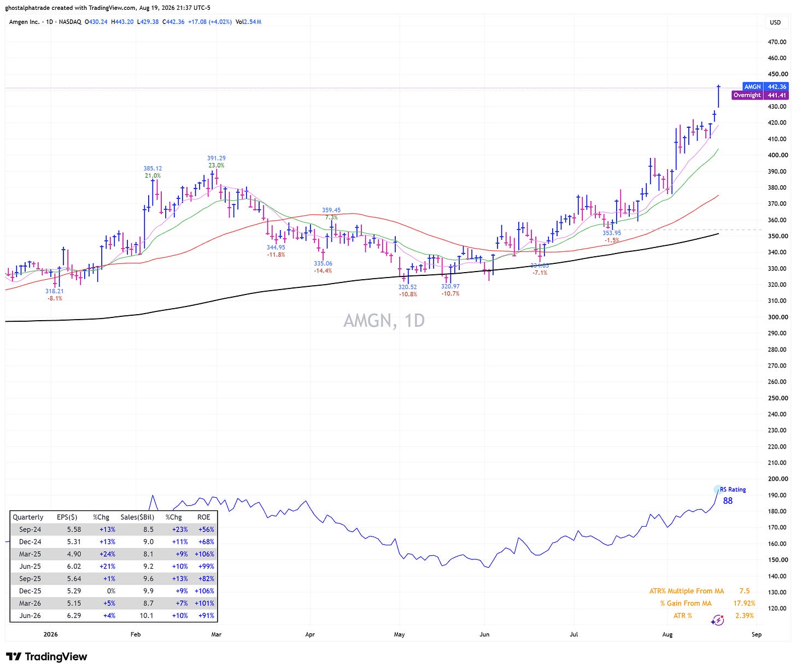Click the 'Mar' label on the time axis

pos(216,634)
